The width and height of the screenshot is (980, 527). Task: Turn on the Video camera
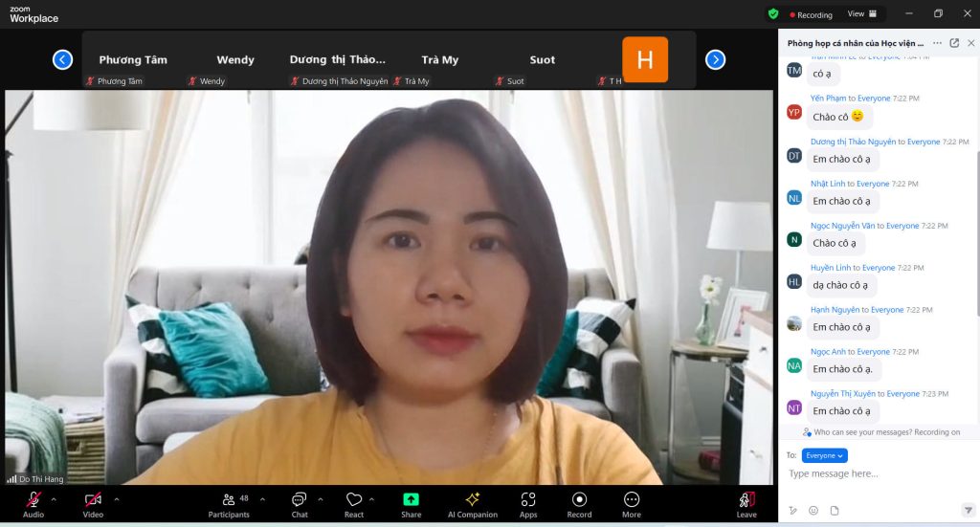coord(93,502)
